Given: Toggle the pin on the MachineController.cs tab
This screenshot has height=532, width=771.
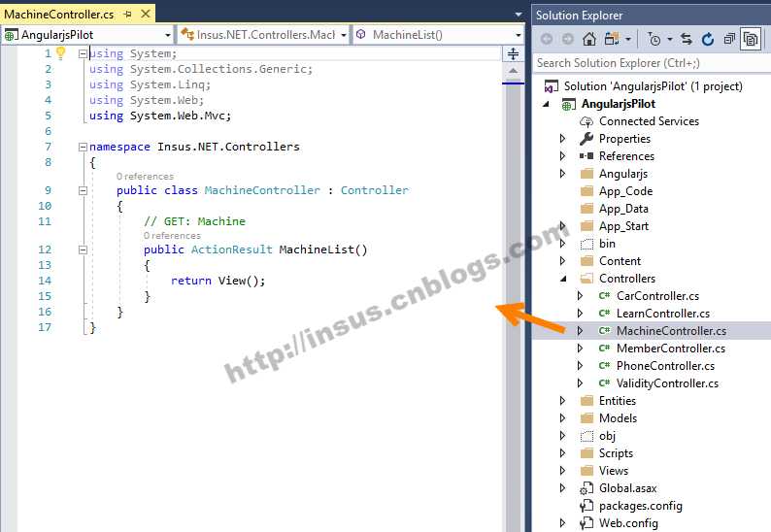Looking at the screenshot, I should coord(127,15).
